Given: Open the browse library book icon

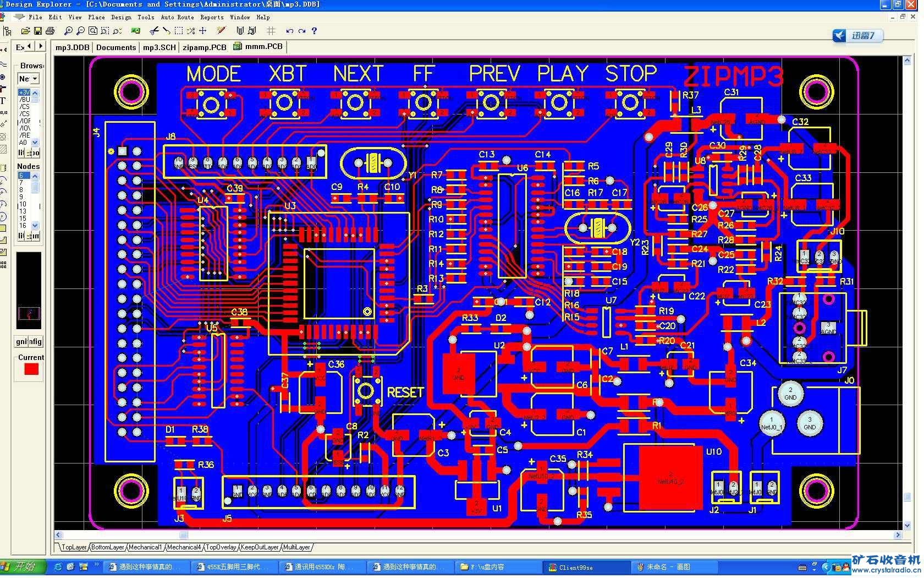Looking at the screenshot, I should click(x=240, y=31).
